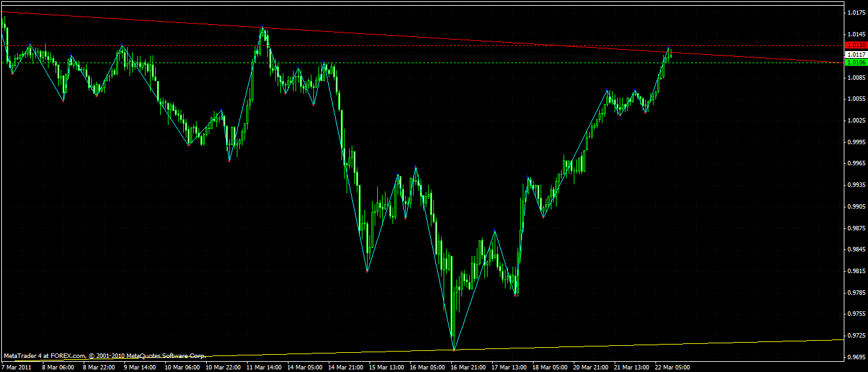Click the latest zigzag high near 22 Mar
This screenshot has height=372, width=868.
point(668,47)
